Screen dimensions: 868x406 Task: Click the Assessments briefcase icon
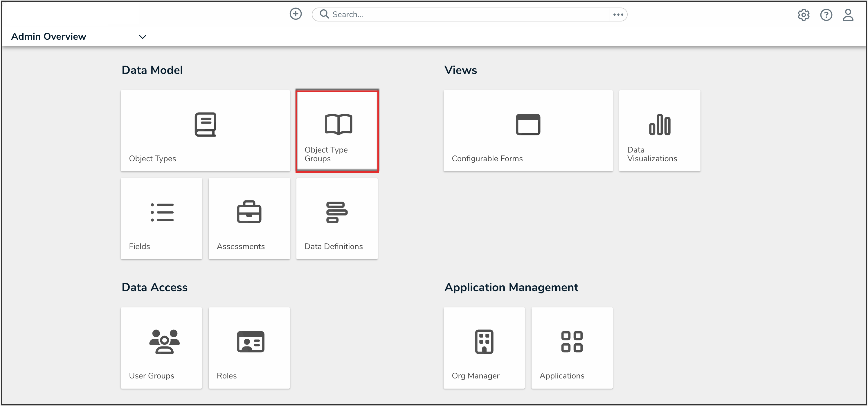pos(249,212)
